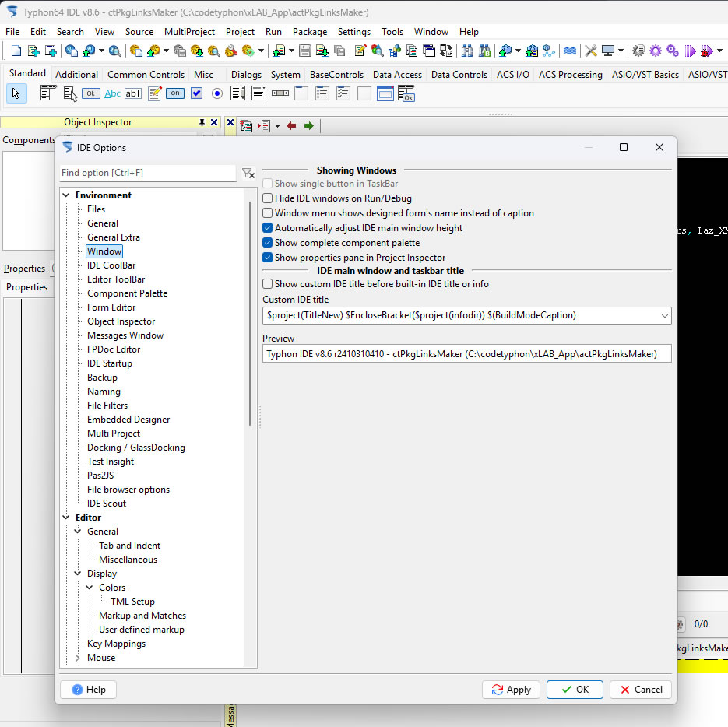Open the Custom IDE title dropdown

[664, 316]
